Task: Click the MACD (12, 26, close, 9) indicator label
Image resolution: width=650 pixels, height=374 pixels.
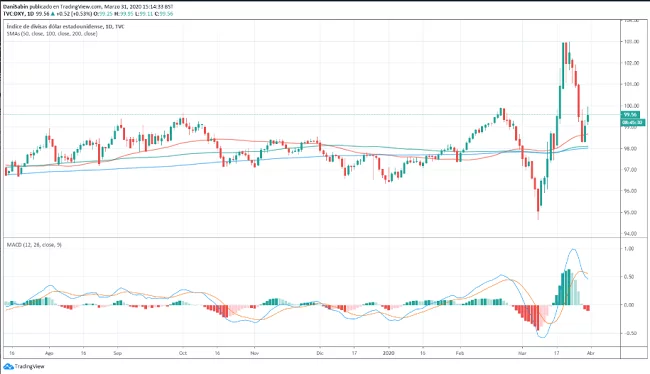Action: click(34, 245)
